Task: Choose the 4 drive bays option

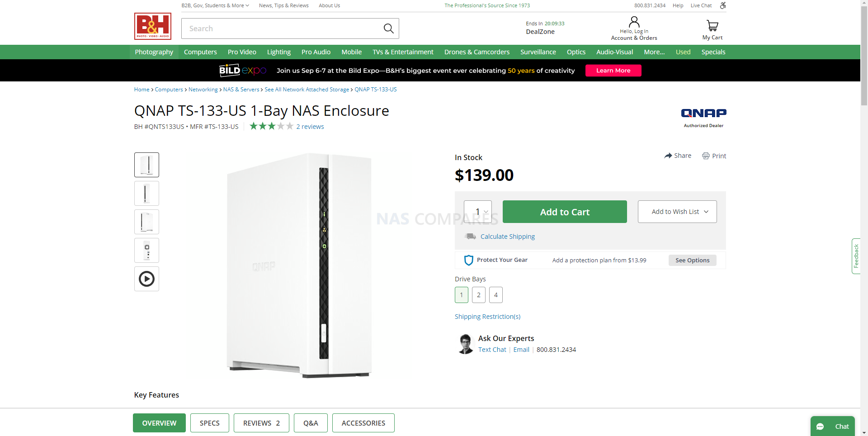Action: (496, 295)
